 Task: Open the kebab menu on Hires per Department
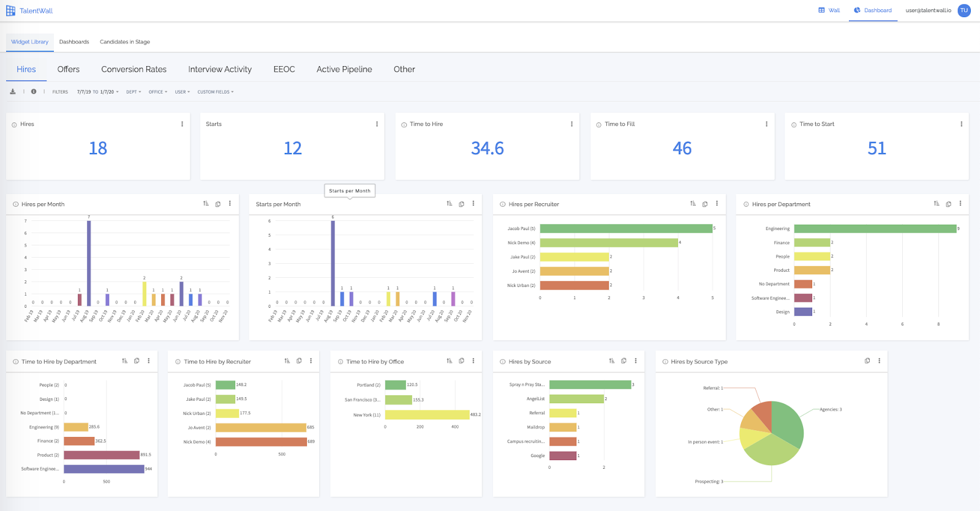point(960,204)
